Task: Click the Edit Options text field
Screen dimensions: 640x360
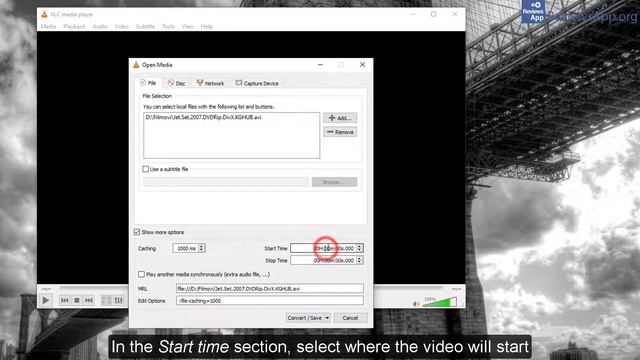Action: (270, 301)
